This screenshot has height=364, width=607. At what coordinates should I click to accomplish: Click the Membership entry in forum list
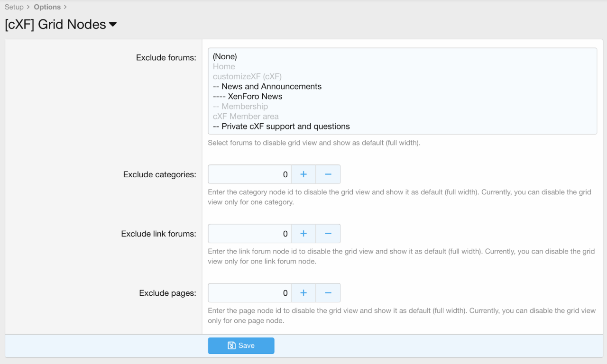click(x=240, y=106)
